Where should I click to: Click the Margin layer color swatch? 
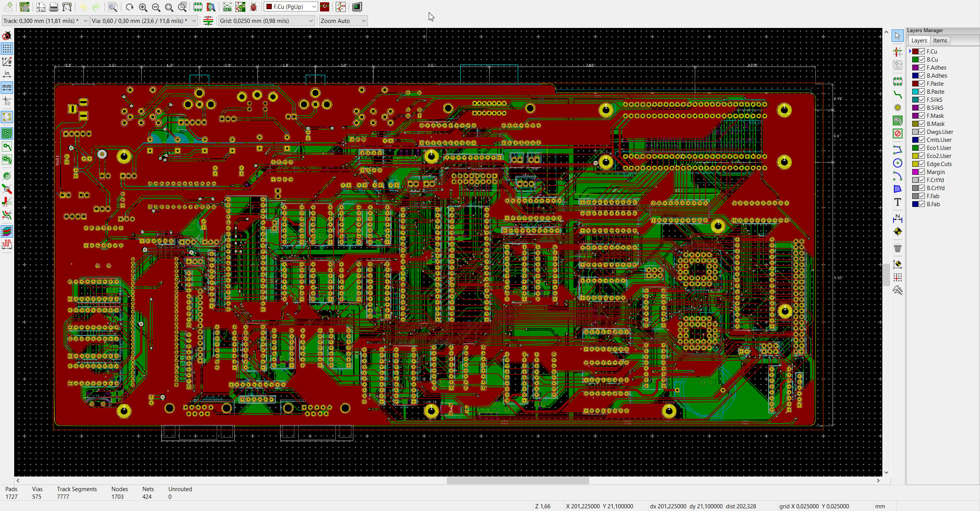[x=915, y=172]
